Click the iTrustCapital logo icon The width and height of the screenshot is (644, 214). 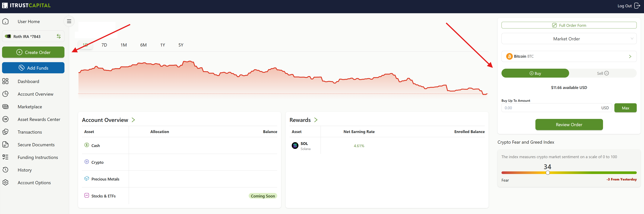coord(5,6)
